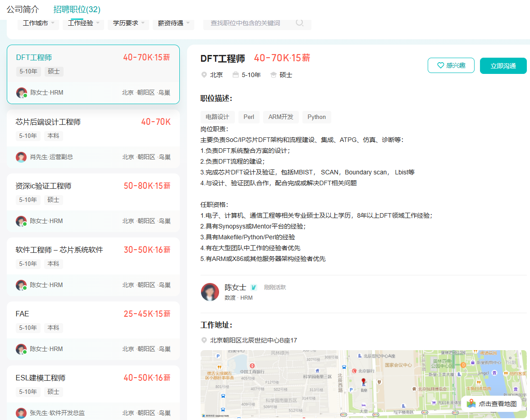The image size is (530, 420).
Task: Click the 陈女士 recruiter name in detail panel
Action: click(x=235, y=288)
